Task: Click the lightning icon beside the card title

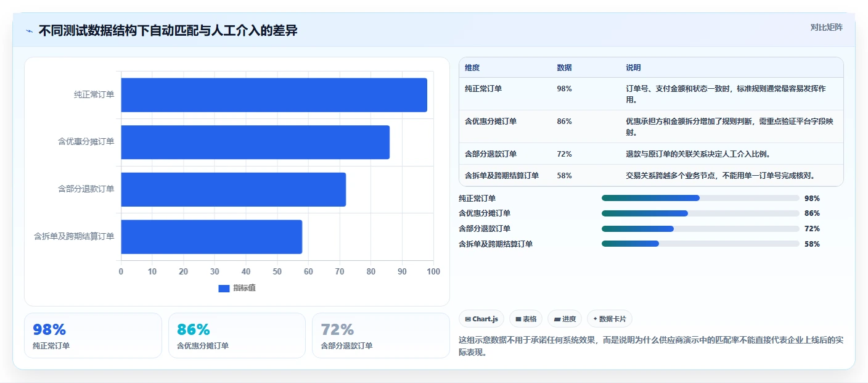Action: coord(29,31)
